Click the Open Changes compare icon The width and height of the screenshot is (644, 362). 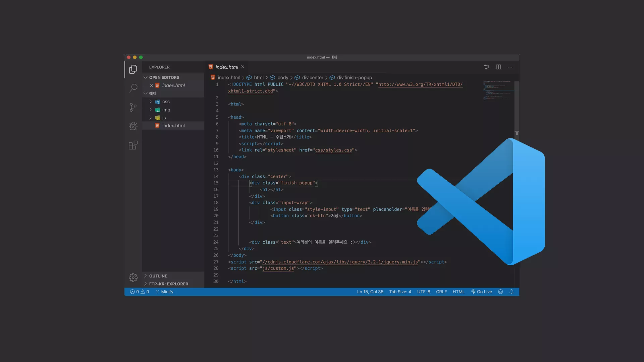(487, 67)
